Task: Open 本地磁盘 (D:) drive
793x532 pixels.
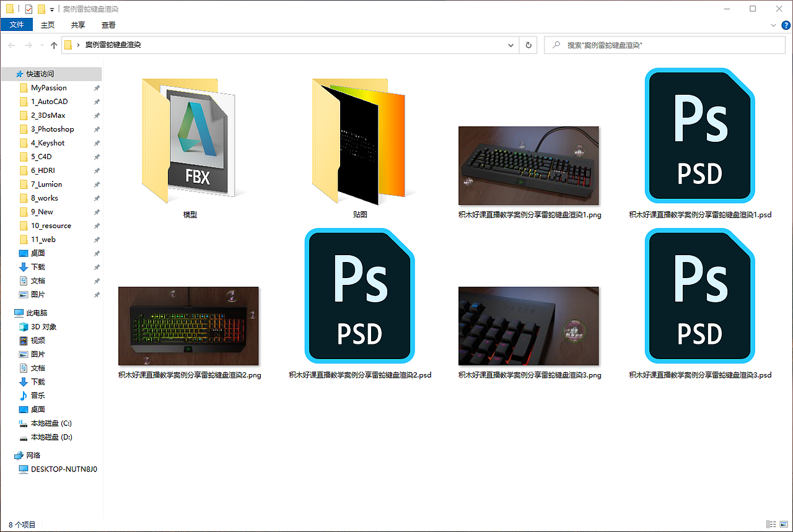Action: [x=51, y=437]
